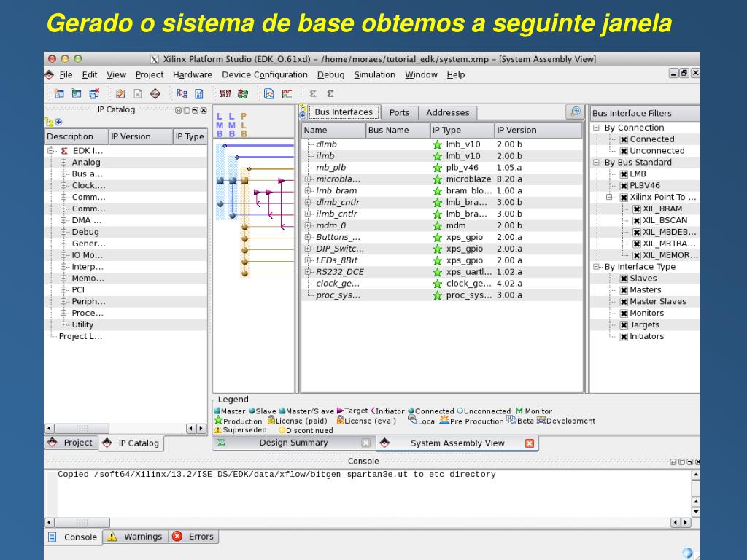Click the clipboard checklist toolbar icon
The width and height of the screenshot is (747, 560).
[x=120, y=94]
